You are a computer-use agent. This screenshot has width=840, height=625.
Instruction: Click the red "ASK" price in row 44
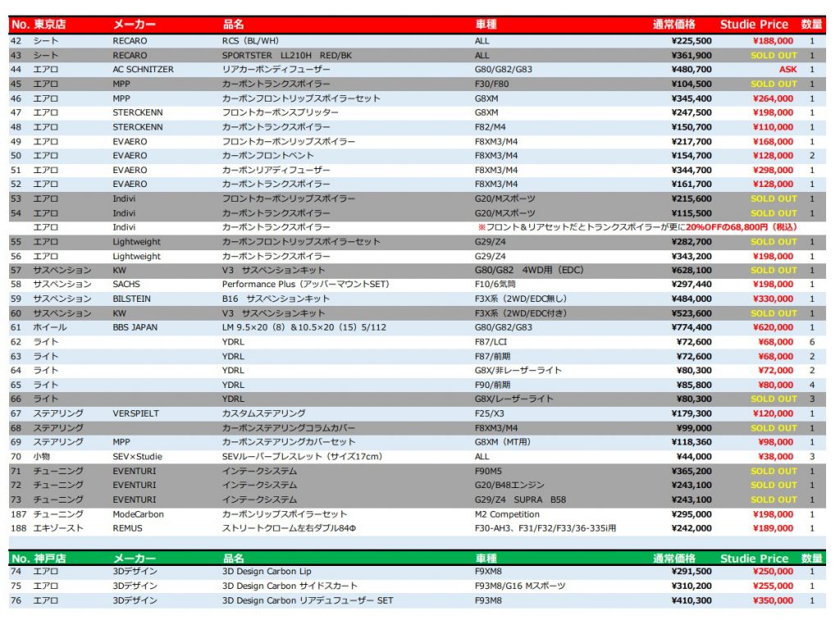click(x=787, y=70)
